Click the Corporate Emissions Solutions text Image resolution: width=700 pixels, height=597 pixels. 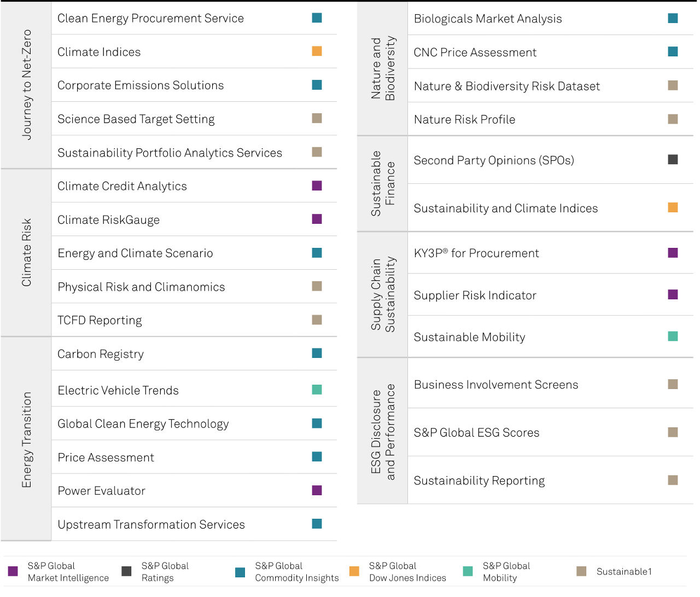(141, 85)
